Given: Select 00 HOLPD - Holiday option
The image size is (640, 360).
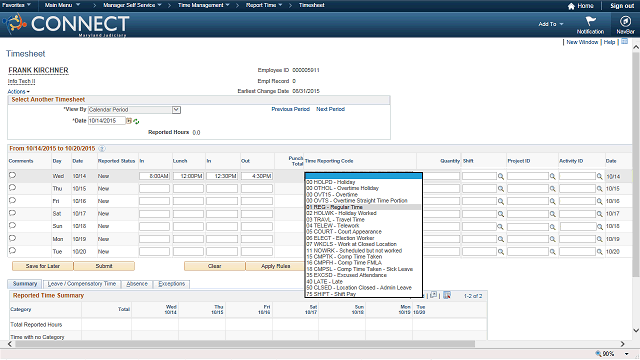Looking at the screenshot, I should click(x=363, y=182).
